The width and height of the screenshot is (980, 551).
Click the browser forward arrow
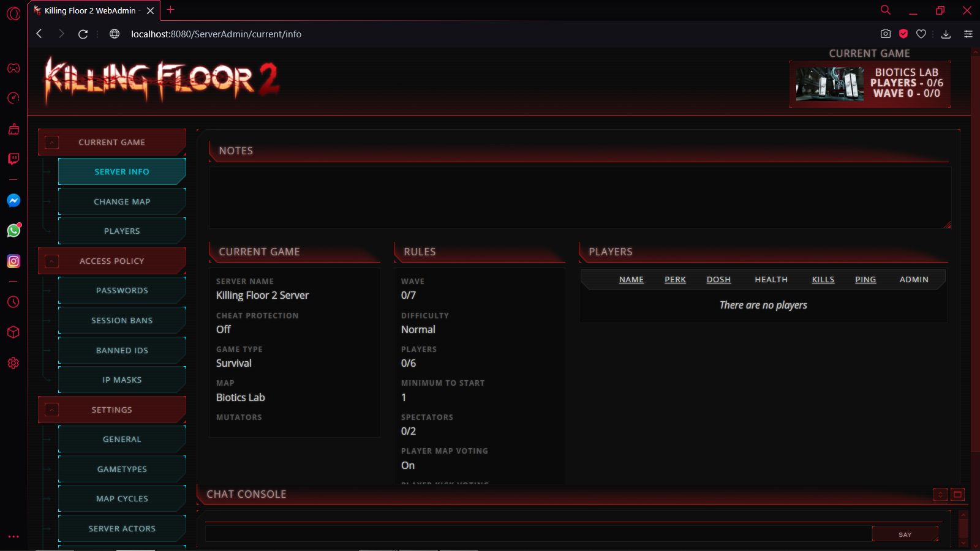click(61, 34)
